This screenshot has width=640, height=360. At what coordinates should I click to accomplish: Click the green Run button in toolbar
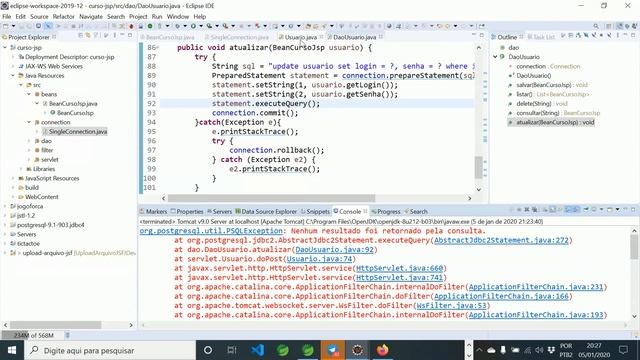193,26
